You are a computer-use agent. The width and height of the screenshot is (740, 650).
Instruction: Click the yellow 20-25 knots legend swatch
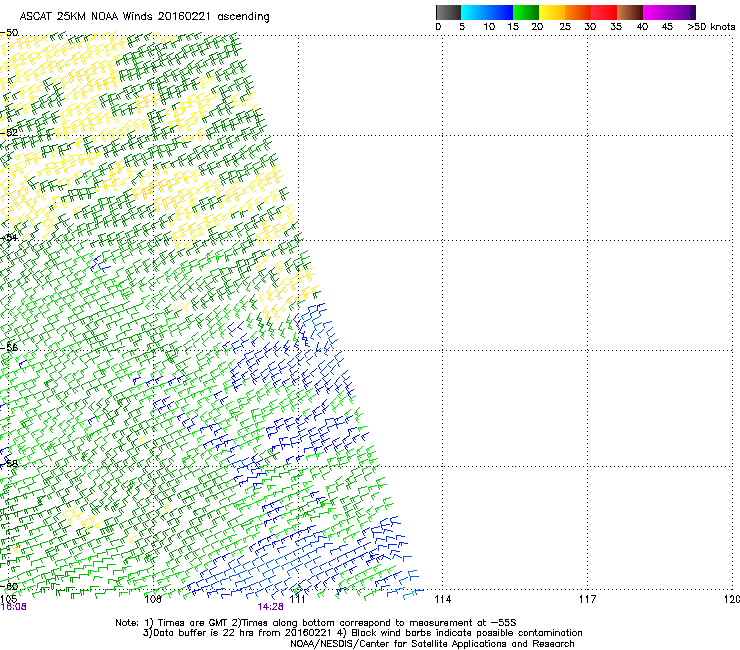pyautogui.click(x=552, y=12)
